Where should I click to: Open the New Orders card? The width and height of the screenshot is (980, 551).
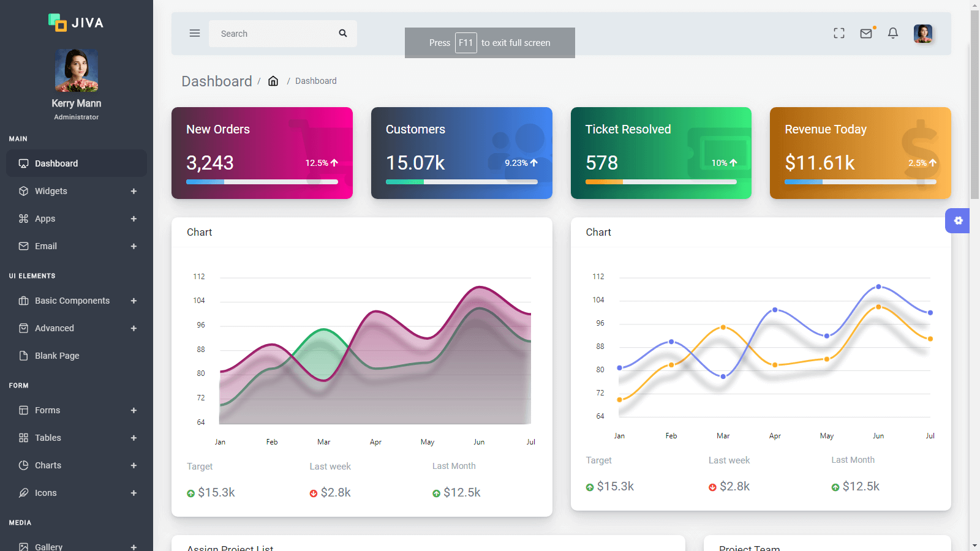click(262, 153)
